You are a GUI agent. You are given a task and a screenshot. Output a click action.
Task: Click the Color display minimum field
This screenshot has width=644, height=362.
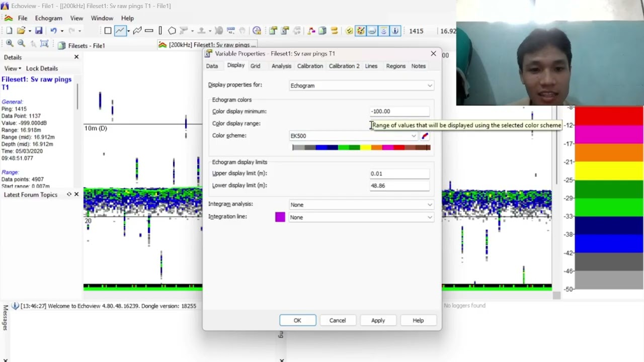pos(400,111)
